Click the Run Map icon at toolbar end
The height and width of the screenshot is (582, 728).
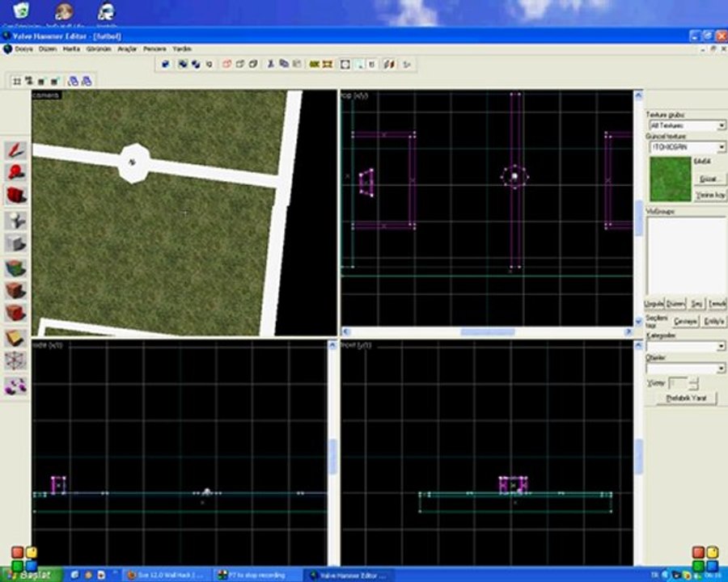[x=407, y=65]
